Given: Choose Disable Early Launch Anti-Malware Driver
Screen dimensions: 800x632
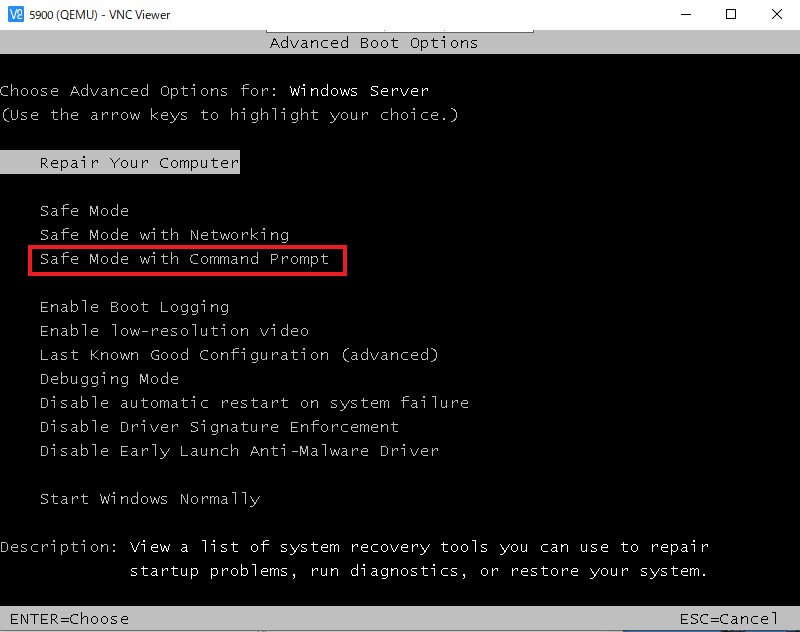Looking at the screenshot, I should pos(239,450).
